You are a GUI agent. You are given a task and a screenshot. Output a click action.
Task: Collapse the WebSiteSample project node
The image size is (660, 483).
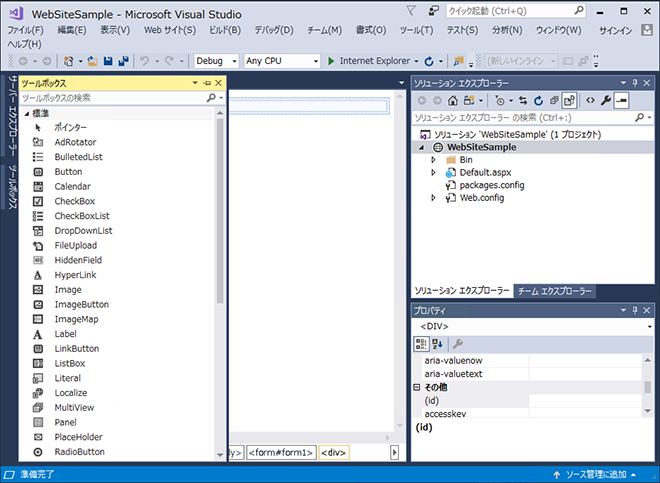tap(421, 147)
